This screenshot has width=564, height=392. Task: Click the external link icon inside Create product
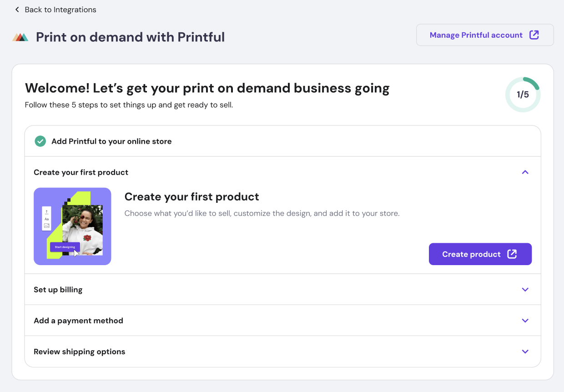point(512,254)
